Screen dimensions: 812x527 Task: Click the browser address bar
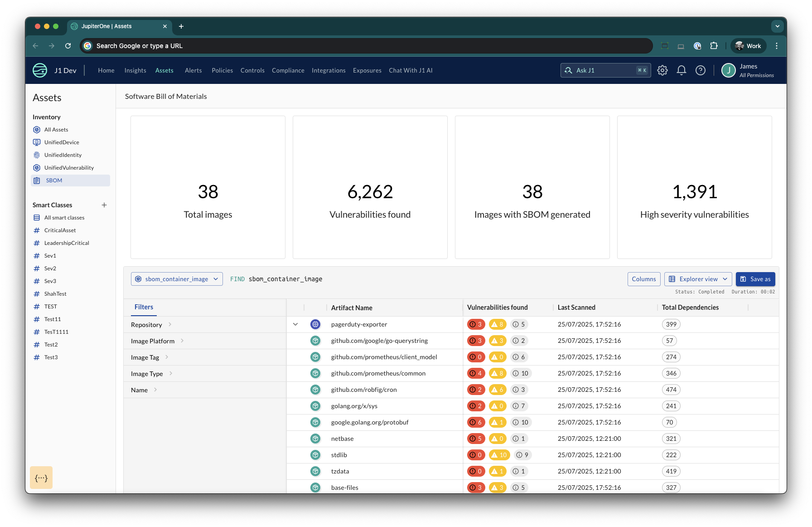point(366,46)
